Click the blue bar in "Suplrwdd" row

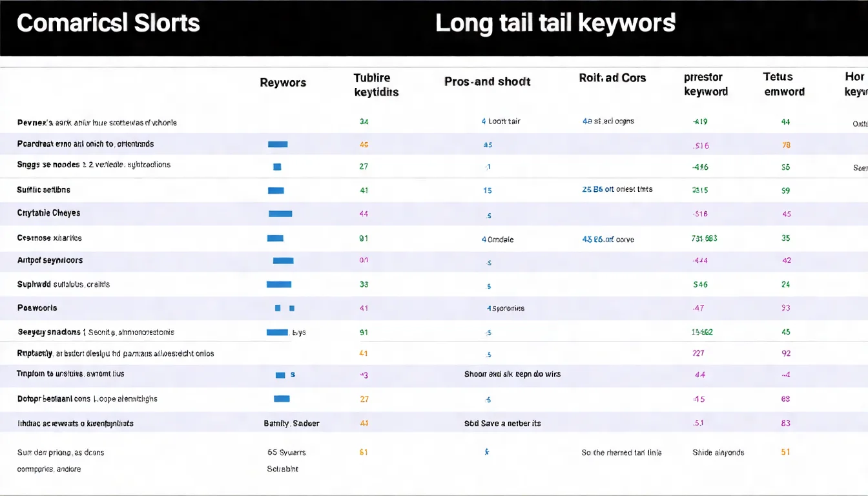pyautogui.click(x=279, y=284)
